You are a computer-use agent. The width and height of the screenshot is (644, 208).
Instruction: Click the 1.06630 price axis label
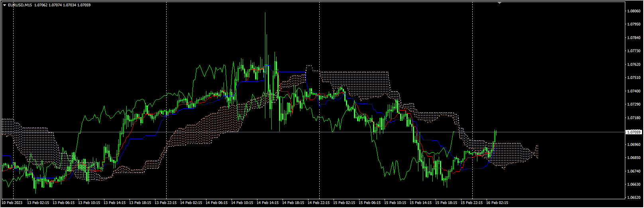click(634, 184)
